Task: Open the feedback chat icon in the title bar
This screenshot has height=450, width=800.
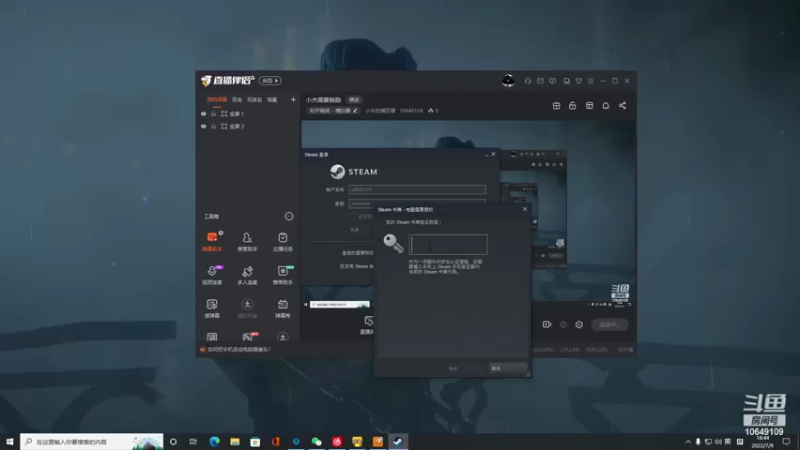Action: click(x=552, y=81)
